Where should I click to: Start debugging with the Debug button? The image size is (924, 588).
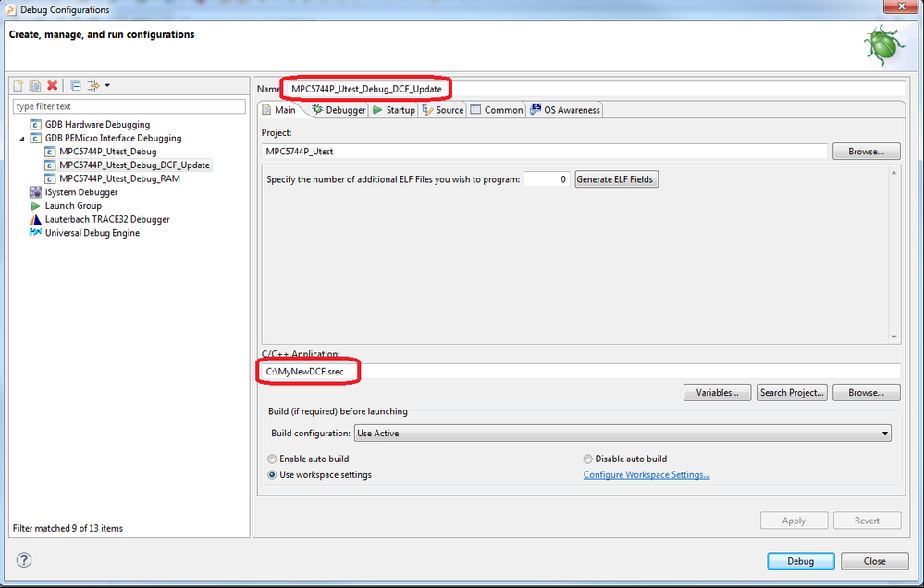click(801, 561)
